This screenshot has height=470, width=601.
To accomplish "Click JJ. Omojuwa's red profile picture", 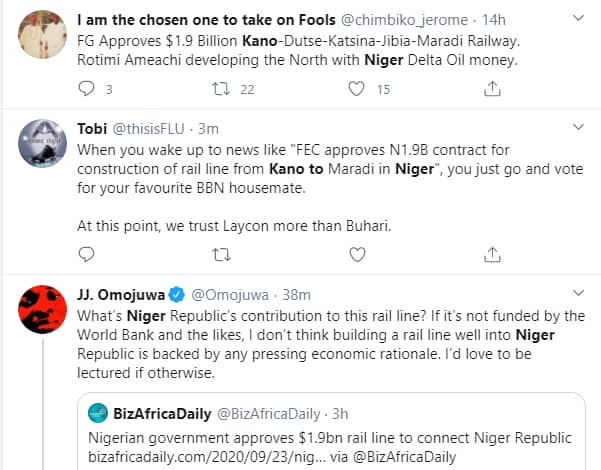I will [41, 305].
